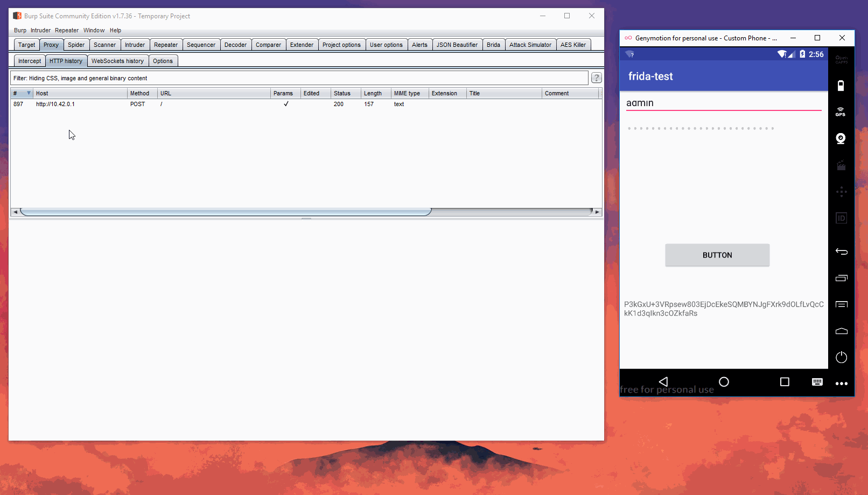This screenshot has width=868, height=495.
Task: Switch to the Target tab
Action: coord(26,45)
